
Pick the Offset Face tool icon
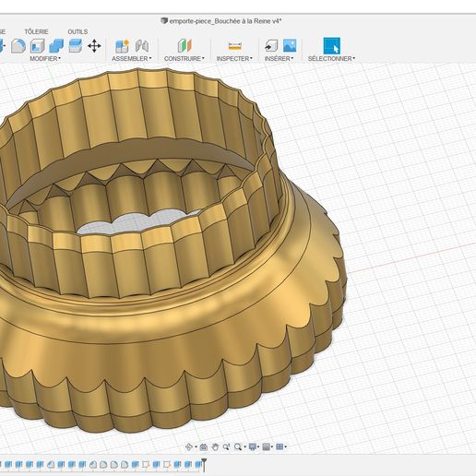(76, 46)
